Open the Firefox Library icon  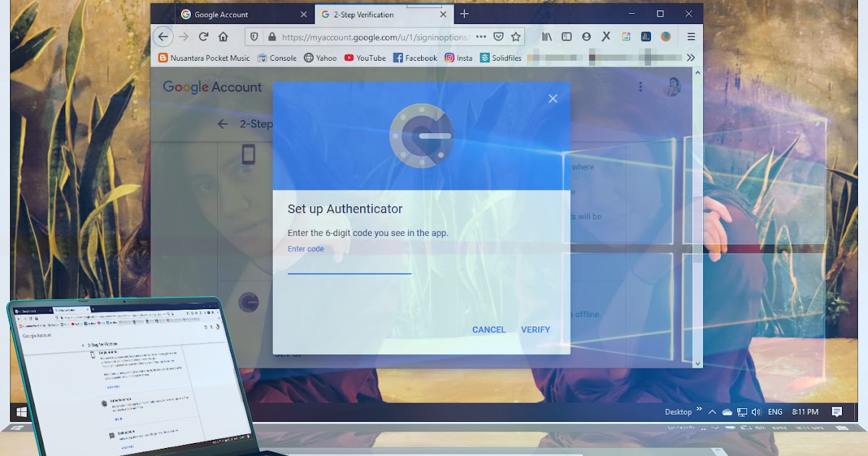546,36
